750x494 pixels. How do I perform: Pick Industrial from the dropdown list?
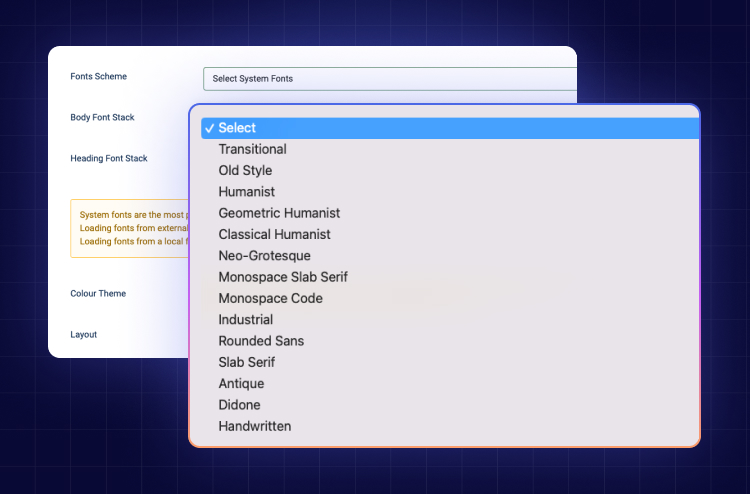450,319
